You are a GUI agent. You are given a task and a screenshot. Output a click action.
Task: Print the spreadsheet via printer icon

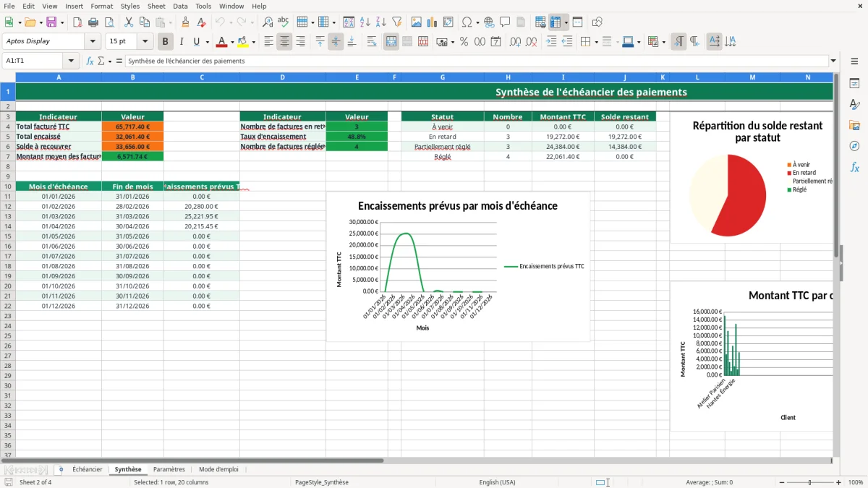93,22
